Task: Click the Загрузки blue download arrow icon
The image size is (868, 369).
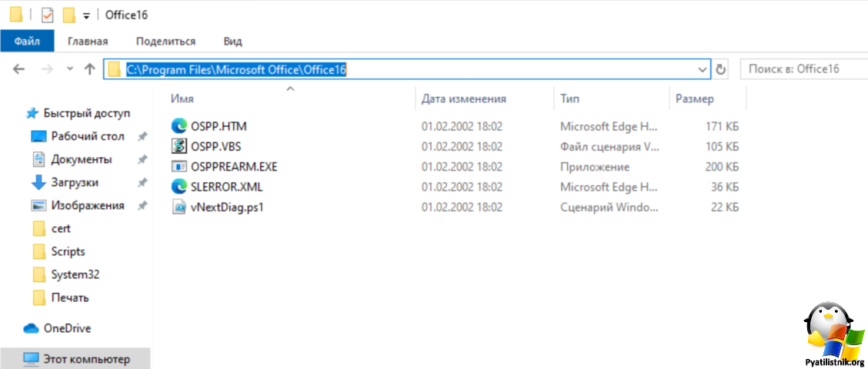Action: click(38, 182)
